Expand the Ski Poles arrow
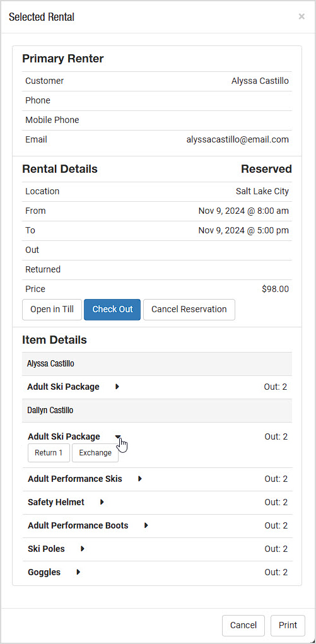Image resolution: width=316 pixels, height=644 pixels. [82, 549]
